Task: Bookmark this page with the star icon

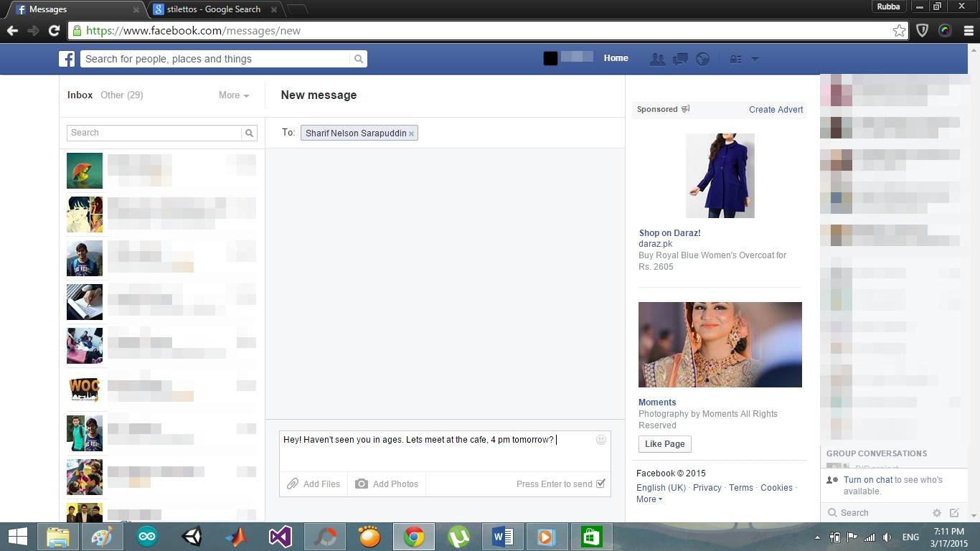Action: 899,31
